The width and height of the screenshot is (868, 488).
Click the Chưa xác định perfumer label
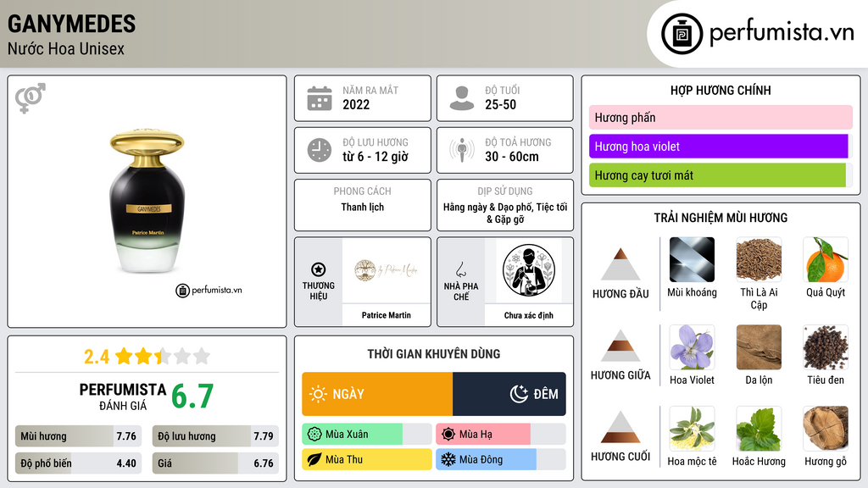pyautogui.click(x=529, y=315)
